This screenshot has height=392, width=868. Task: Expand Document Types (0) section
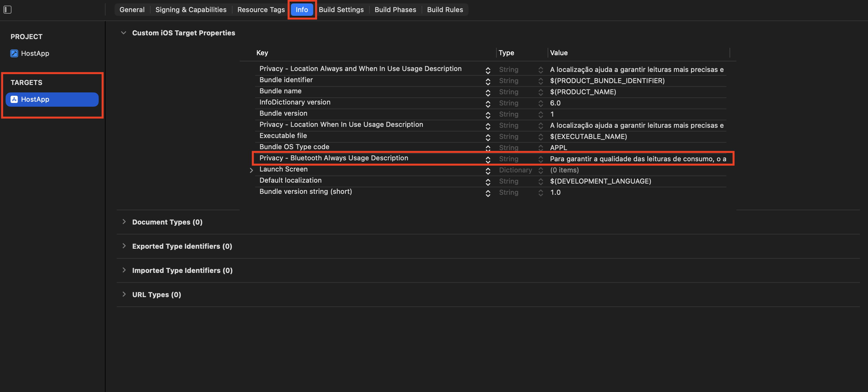(124, 222)
